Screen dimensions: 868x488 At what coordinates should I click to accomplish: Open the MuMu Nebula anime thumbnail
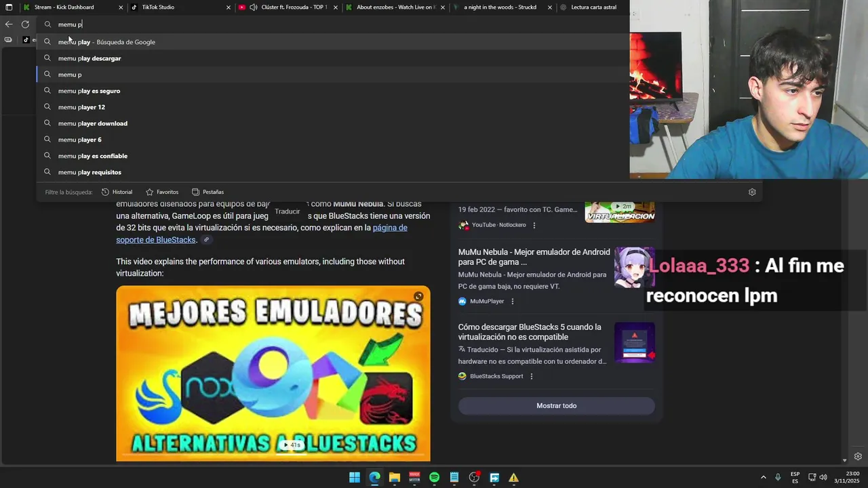click(x=634, y=267)
